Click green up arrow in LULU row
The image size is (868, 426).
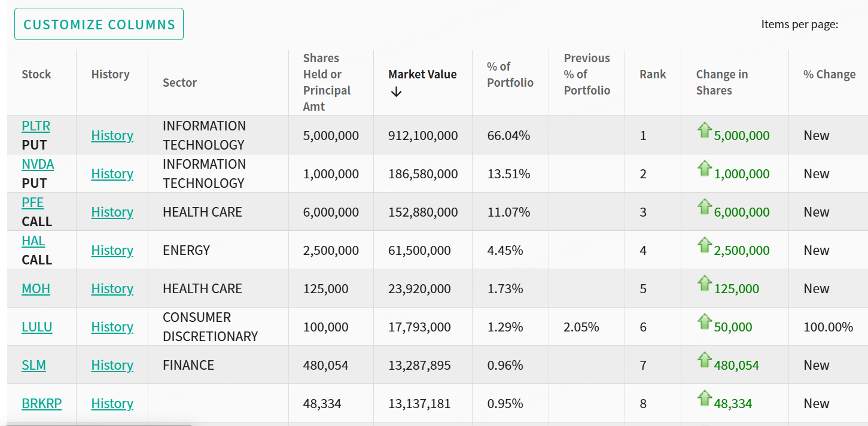(x=705, y=321)
